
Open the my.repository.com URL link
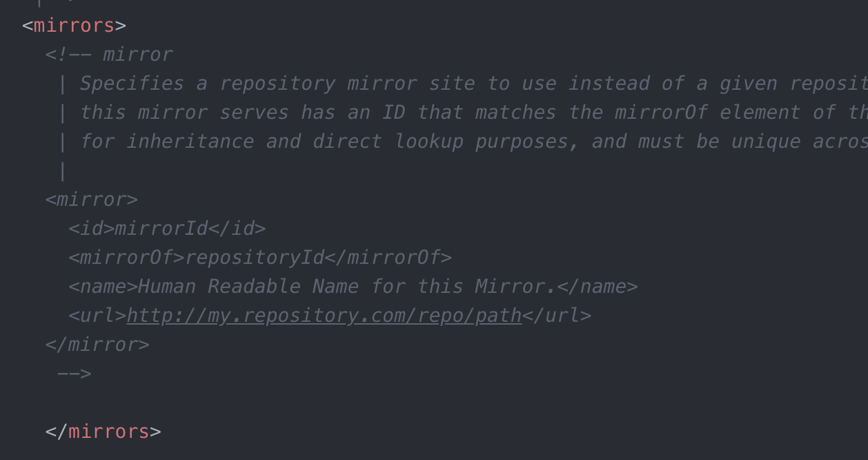point(324,316)
